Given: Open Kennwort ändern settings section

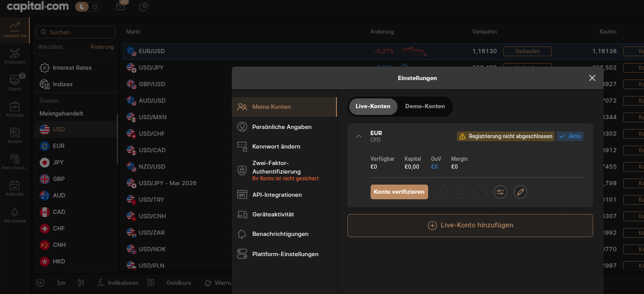Looking at the screenshot, I should 284,147.
